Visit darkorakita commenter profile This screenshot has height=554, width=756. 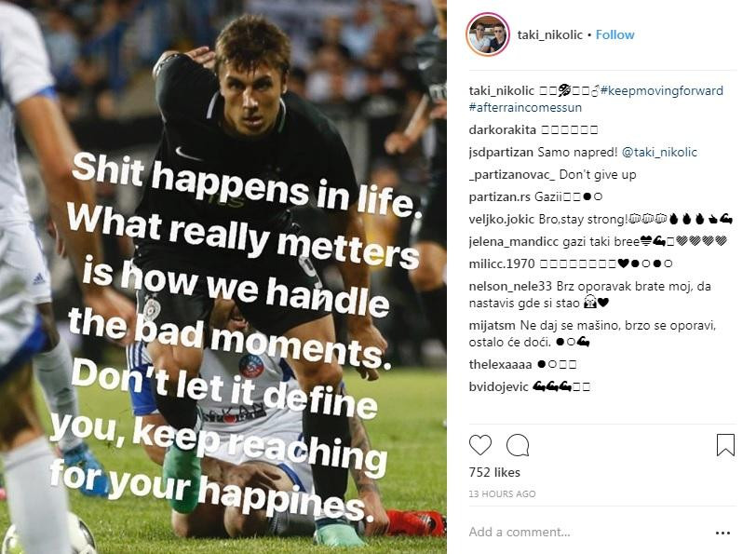[502, 129]
